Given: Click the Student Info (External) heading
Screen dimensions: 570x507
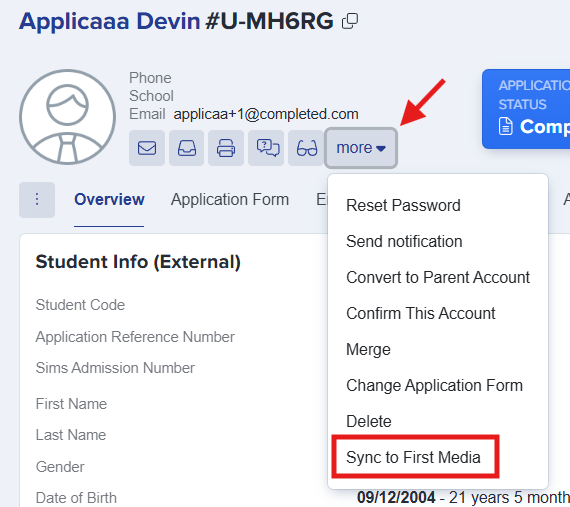Looking at the screenshot, I should 138,262.
